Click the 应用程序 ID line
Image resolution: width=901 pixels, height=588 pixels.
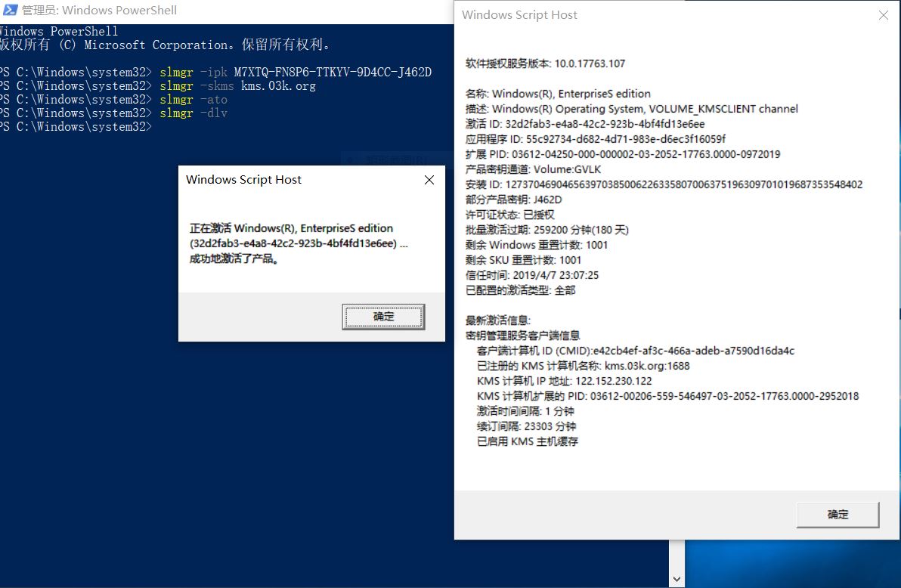point(596,139)
